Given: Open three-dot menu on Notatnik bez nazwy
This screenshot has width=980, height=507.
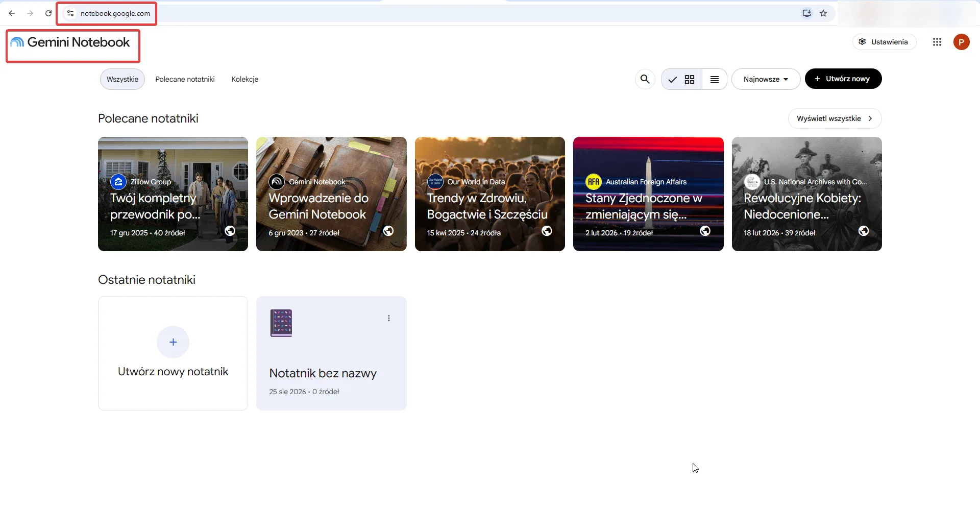Looking at the screenshot, I should (389, 318).
